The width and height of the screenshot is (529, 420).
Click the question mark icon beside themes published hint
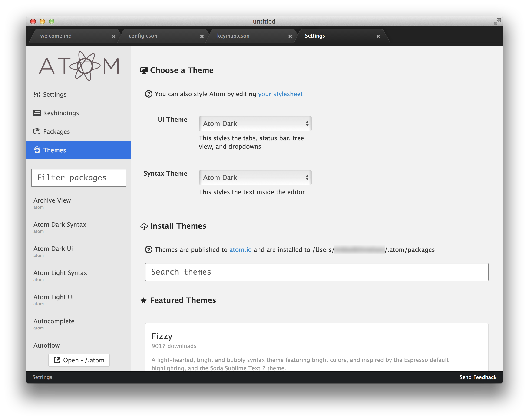(x=149, y=249)
